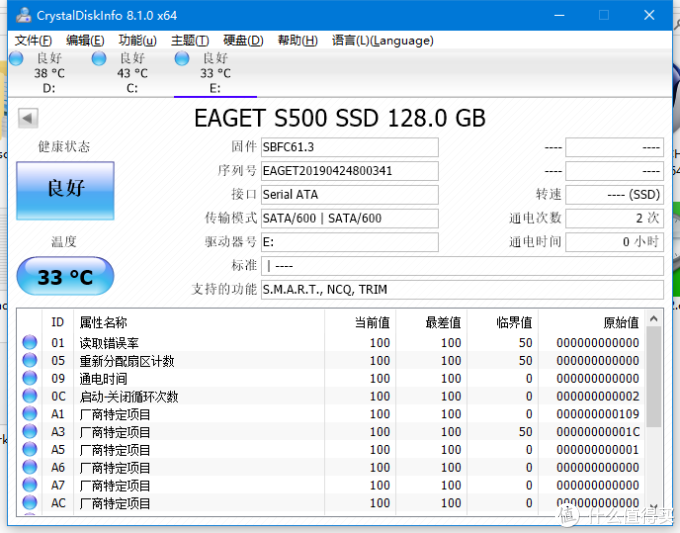Click the status circle for attribute A3
Screen dimensions: 680x533
[30, 431]
